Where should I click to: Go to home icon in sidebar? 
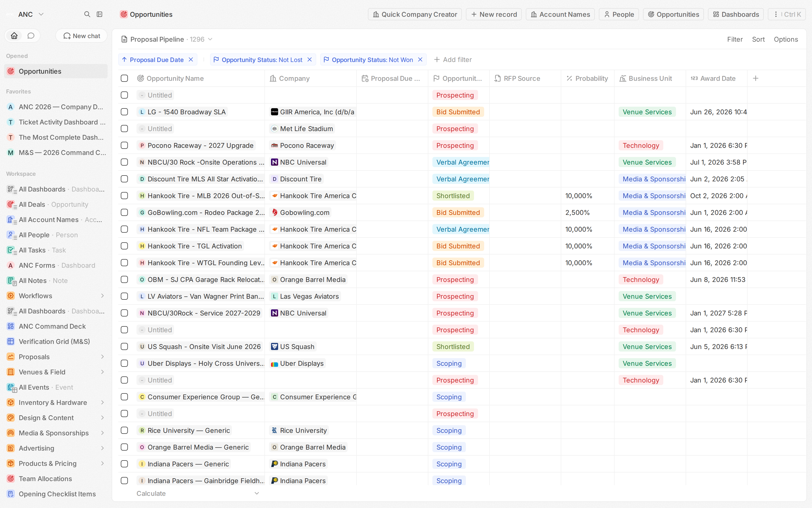pyautogui.click(x=14, y=36)
